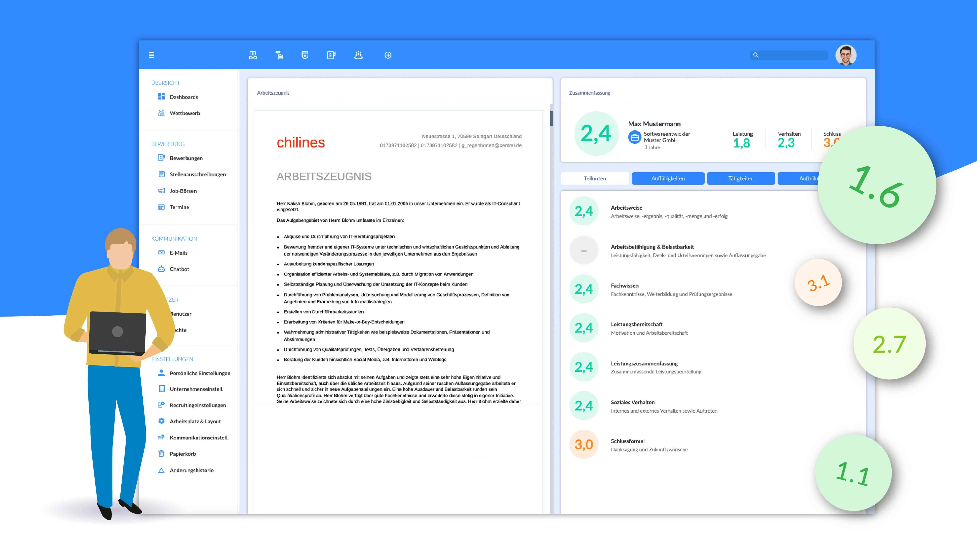Go to Wettbewerb in sidebar
Screen dimensions: 977x560
(x=185, y=113)
